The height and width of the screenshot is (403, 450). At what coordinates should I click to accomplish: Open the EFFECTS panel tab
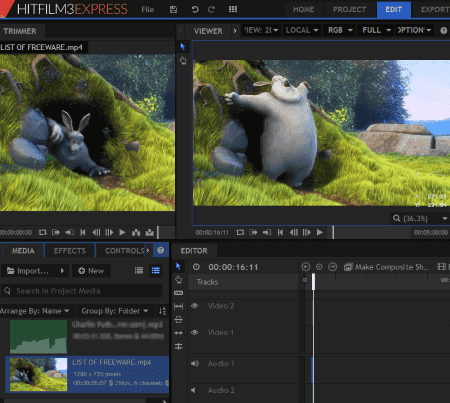click(x=70, y=251)
